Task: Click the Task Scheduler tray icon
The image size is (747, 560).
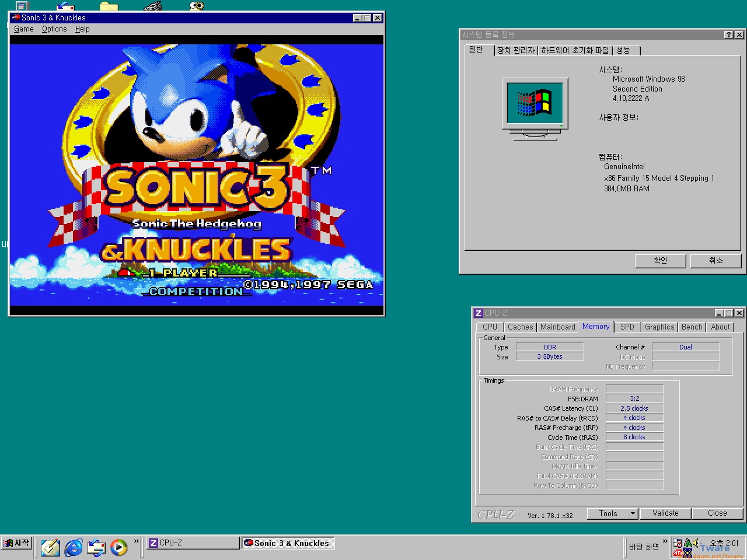Action: coord(678,543)
